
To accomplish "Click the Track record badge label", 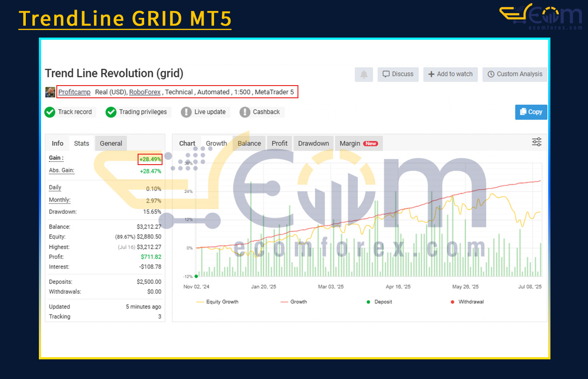I will click(75, 112).
